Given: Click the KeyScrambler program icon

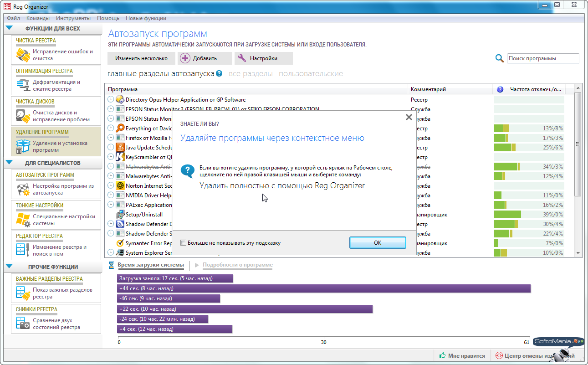Looking at the screenshot, I should point(120,157).
